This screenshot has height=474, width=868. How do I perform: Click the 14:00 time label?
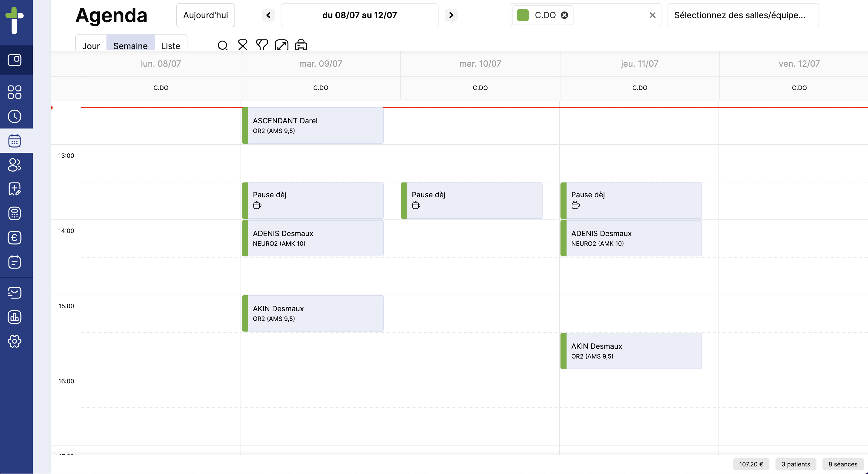(66, 231)
